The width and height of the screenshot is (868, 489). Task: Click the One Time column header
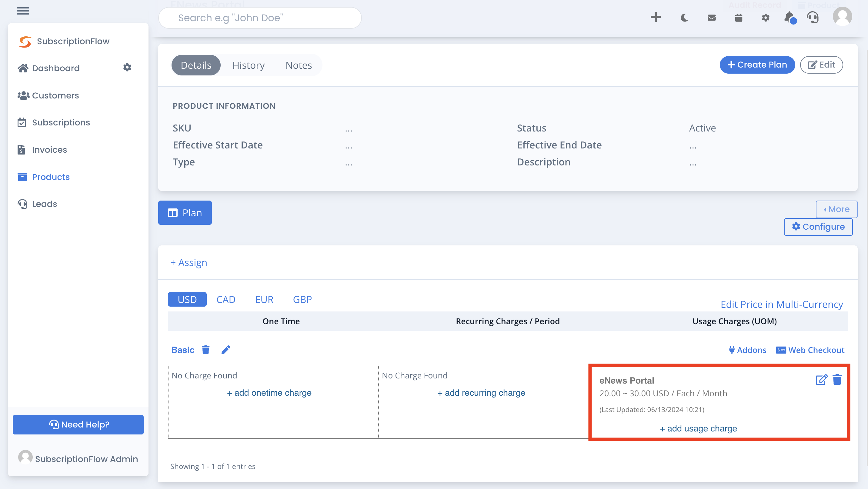[281, 321]
